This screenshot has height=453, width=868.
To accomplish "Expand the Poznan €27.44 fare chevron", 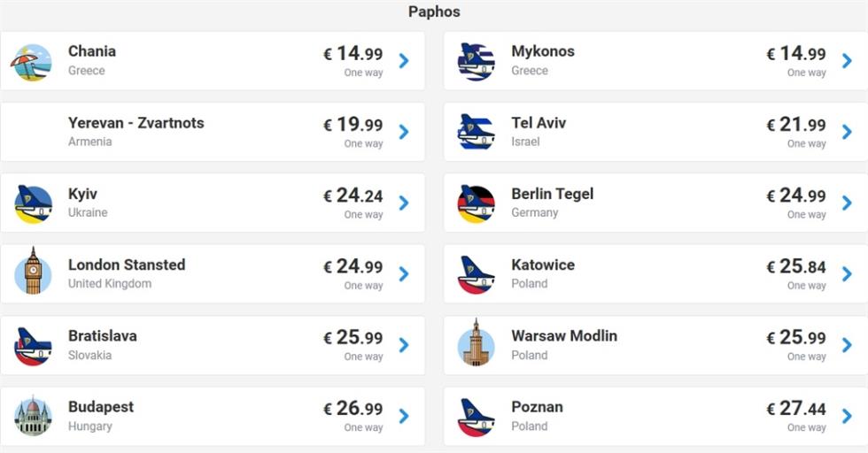I will 847,416.
